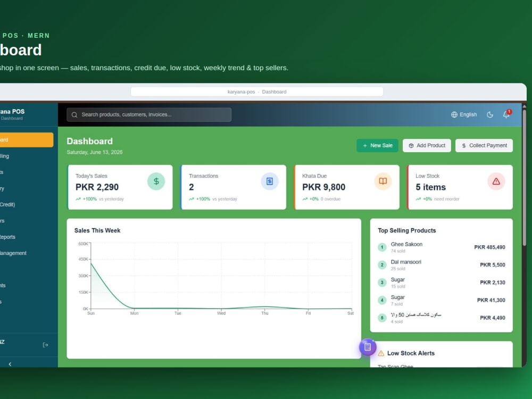The image size is (532, 399).
Task: Click the red warning icon on Low Stock
Action: tap(496, 181)
